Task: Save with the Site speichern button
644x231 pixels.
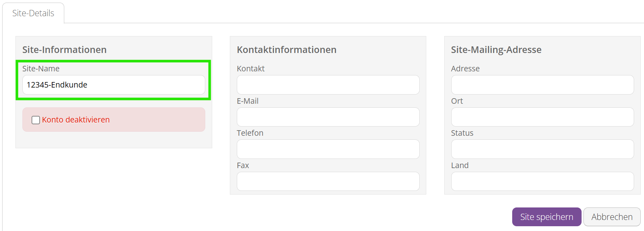Action: point(547,217)
